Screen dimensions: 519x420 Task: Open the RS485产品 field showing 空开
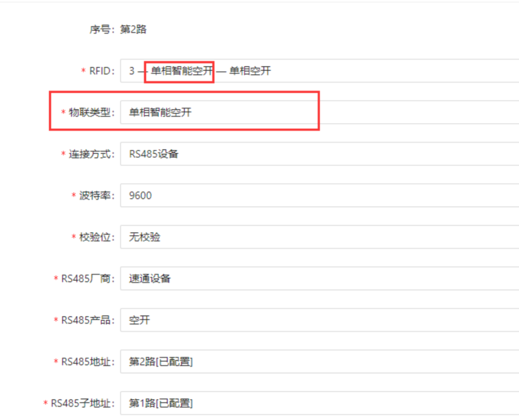click(x=319, y=320)
